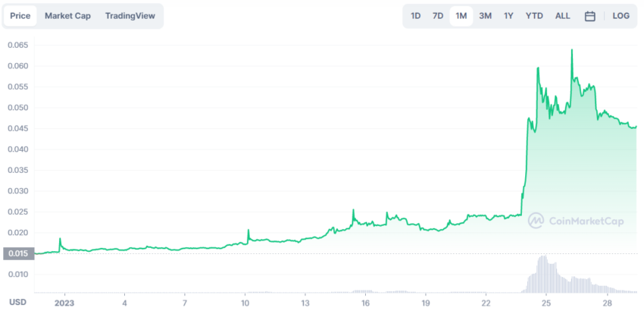Switch to the Market Cap tab
The width and height of the screenshot is (644, 311).
coord(67,16)
